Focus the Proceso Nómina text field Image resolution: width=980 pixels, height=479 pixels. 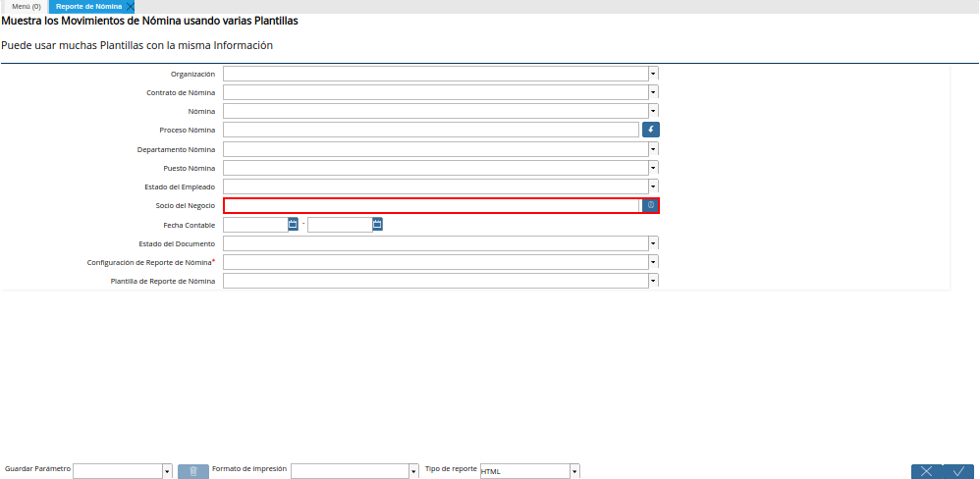click(430, 130)
